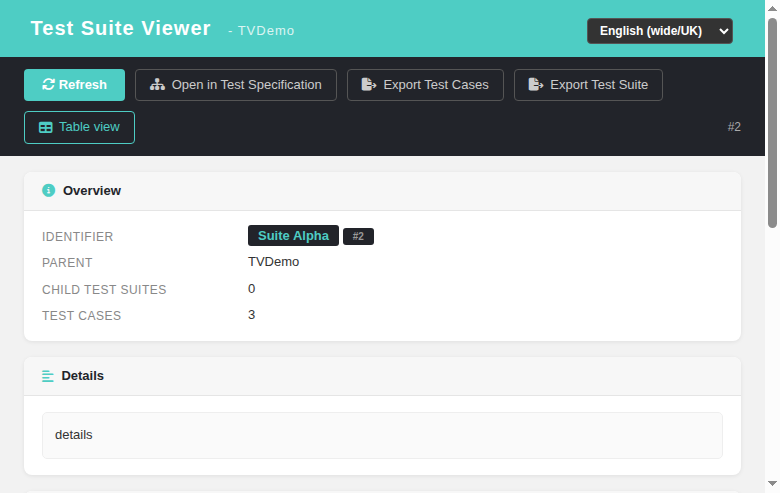Click the vertical scrollbar thumb
Image resolution: width=780 pixels, height=493 pixels.
tap(773, 123)
